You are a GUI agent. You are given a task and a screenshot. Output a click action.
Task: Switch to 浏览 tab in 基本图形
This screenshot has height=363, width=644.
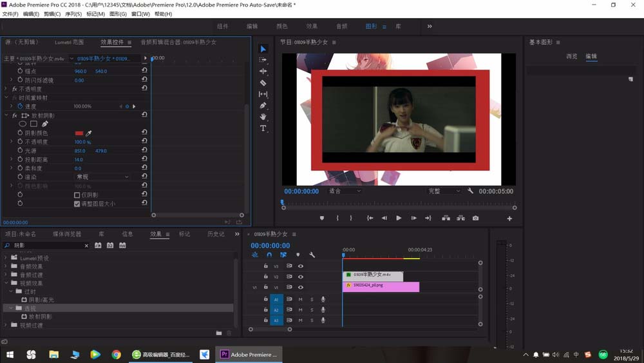(572, 56)
